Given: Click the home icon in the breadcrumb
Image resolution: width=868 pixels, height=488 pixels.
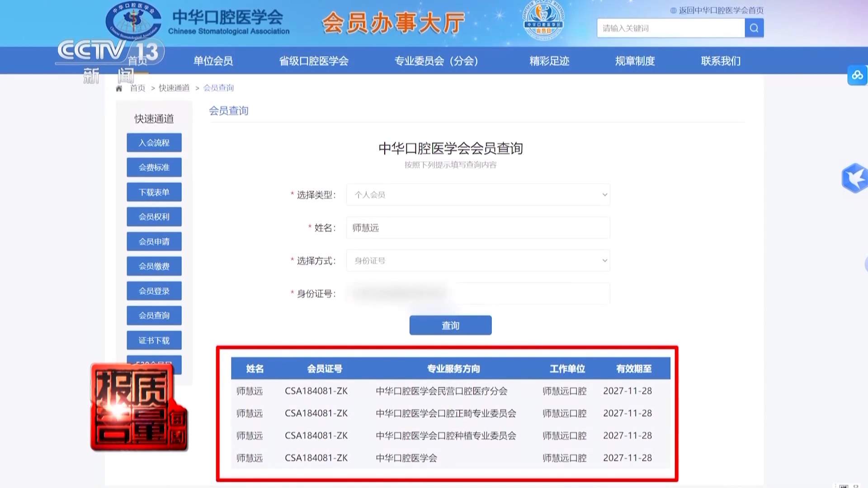Looking at the screenshot, I should coord(118,88).
